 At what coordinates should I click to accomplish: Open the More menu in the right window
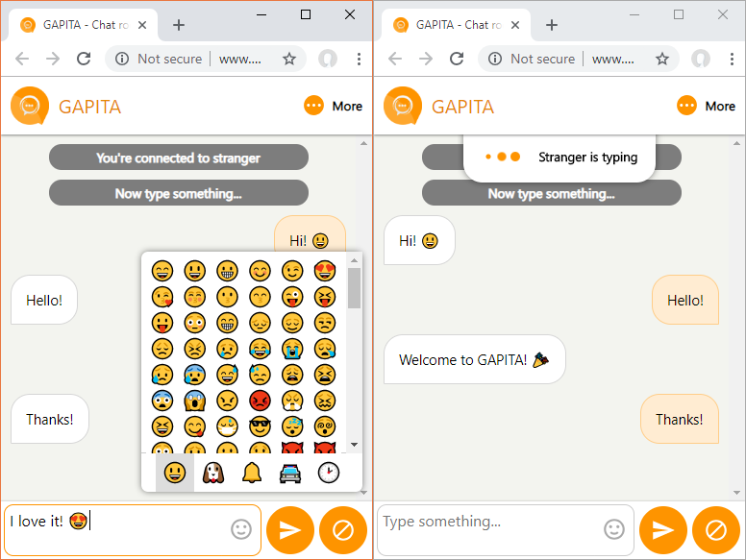click(x=706, y=106)
